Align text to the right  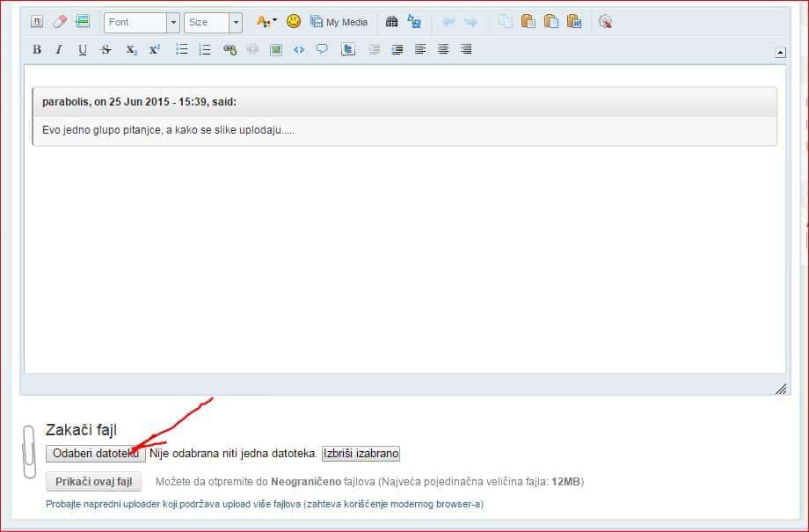[466, 49]
